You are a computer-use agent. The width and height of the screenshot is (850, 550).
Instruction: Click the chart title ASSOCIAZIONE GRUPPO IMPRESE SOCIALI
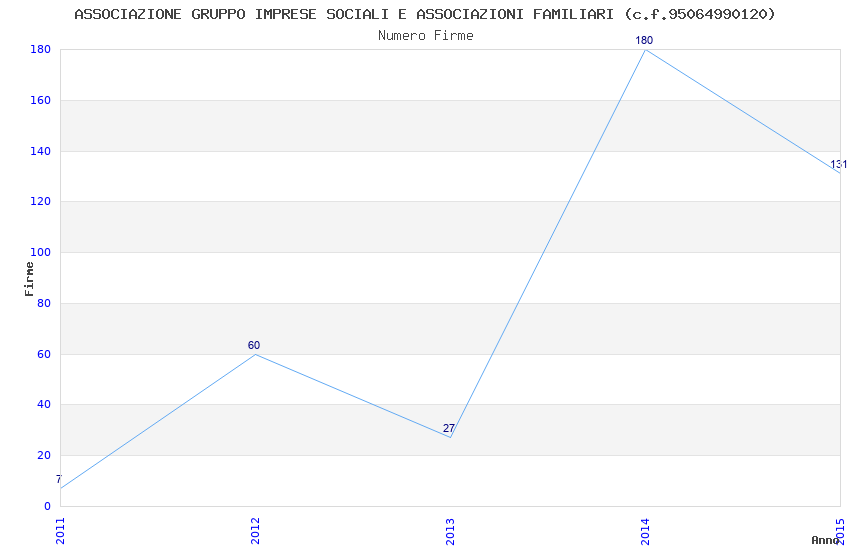click(425, 14)
